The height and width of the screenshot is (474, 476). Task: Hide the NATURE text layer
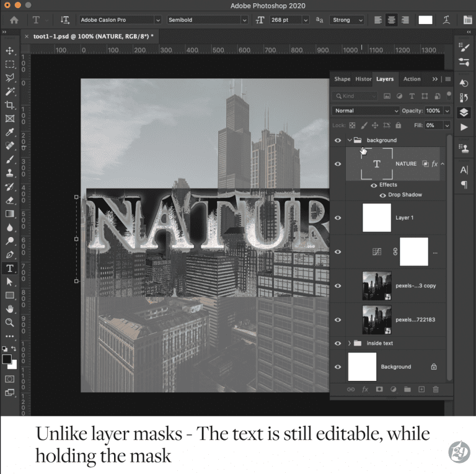coord(338,164)
